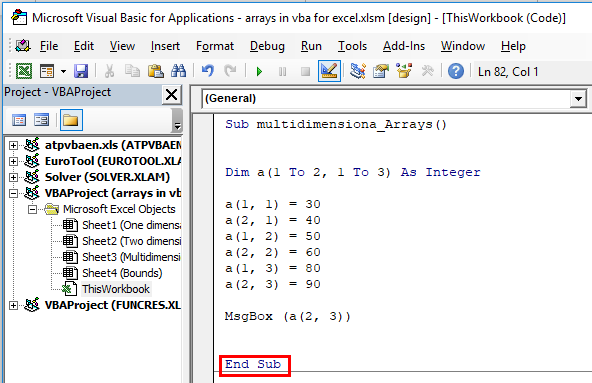Select ThisWorkbook in the project tree
This screenshot has width=592, height=383.
point(116,289)
